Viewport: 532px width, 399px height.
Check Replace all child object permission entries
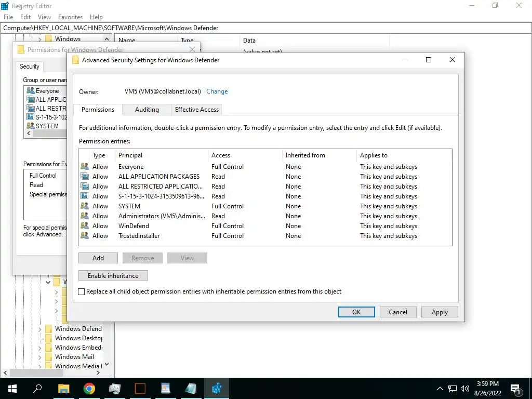82,291
